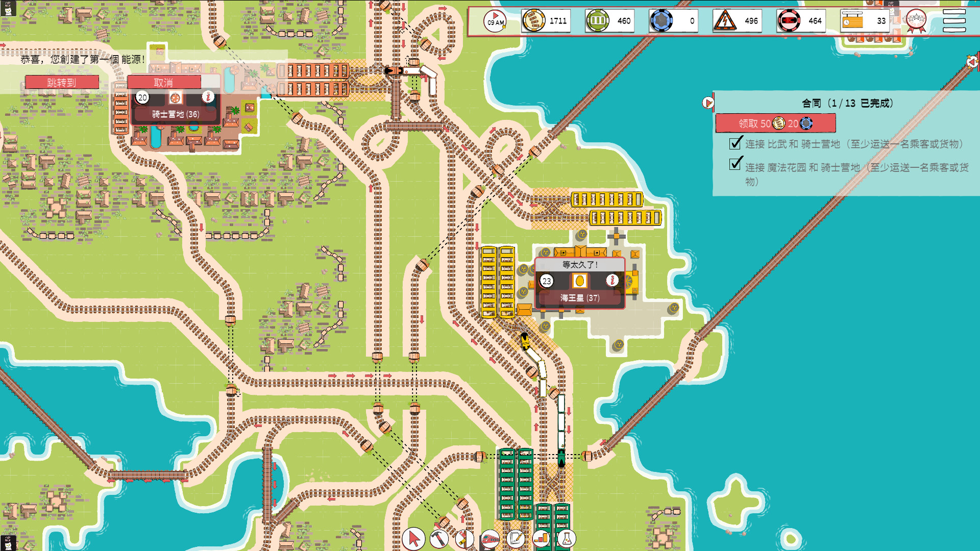This screenshot has width=980, height=551.
Task: Open the hamburger menu top right
Action: [955, 20]
